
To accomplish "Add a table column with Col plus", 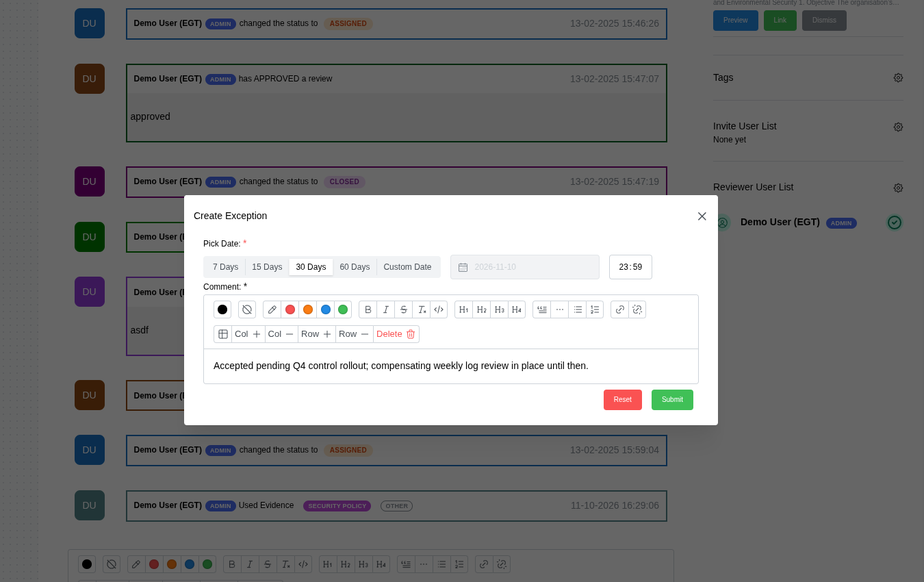I will [x=248, y=334].
